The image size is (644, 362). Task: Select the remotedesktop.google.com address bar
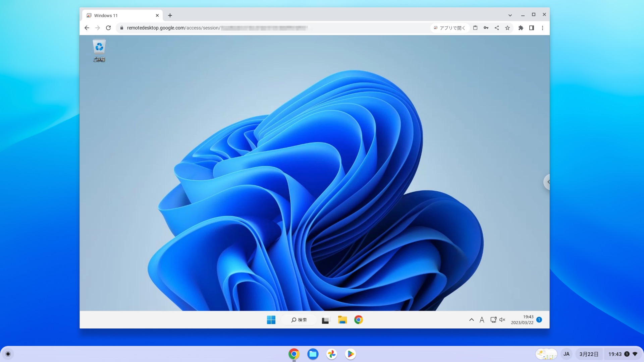tap(274, 28)
